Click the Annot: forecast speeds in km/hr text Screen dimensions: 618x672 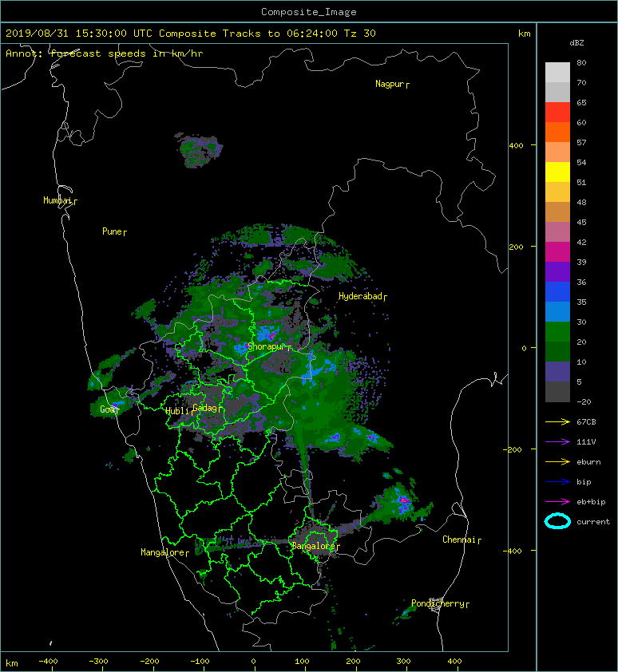tap(105, 53)
